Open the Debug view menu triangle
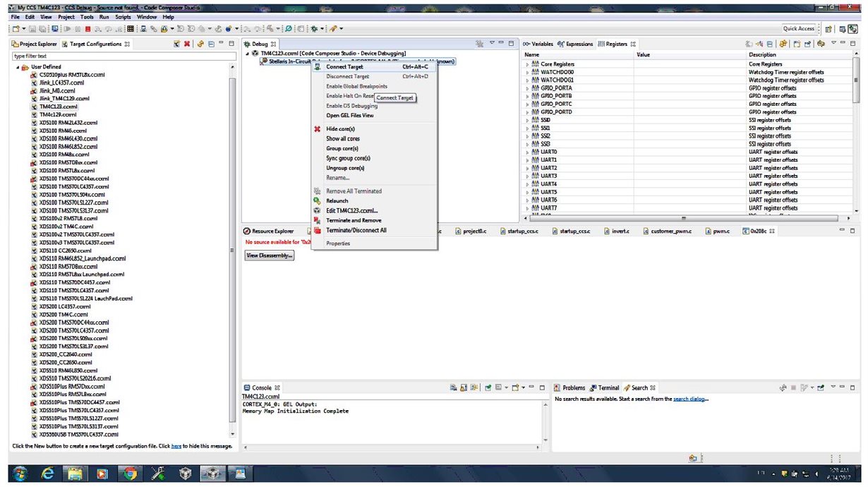Viewport: 868px width, 487px height. click(492, 44)
